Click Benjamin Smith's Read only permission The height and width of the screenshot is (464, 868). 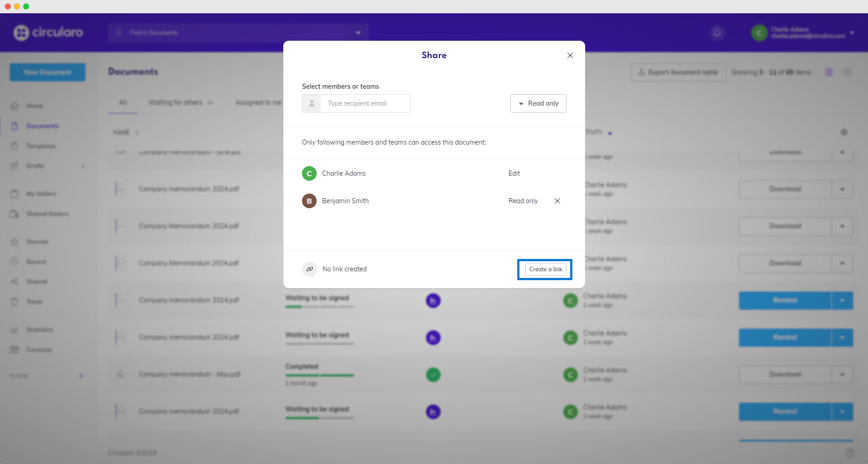(523, 201)
